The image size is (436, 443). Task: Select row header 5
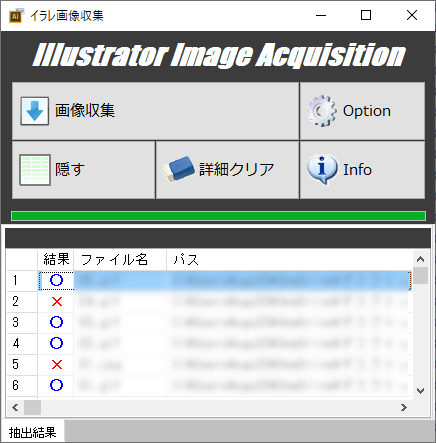click(22, 365)
